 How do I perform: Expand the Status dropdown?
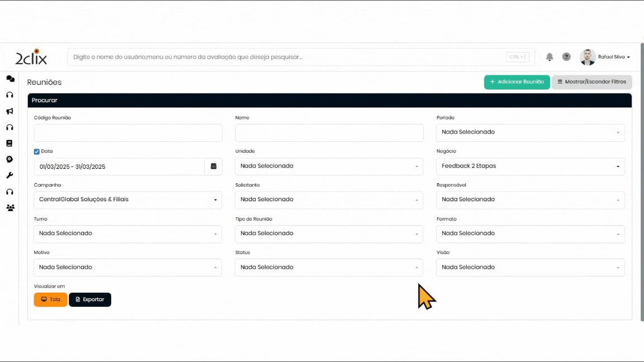pyautogui.click(x=329, y=268)
